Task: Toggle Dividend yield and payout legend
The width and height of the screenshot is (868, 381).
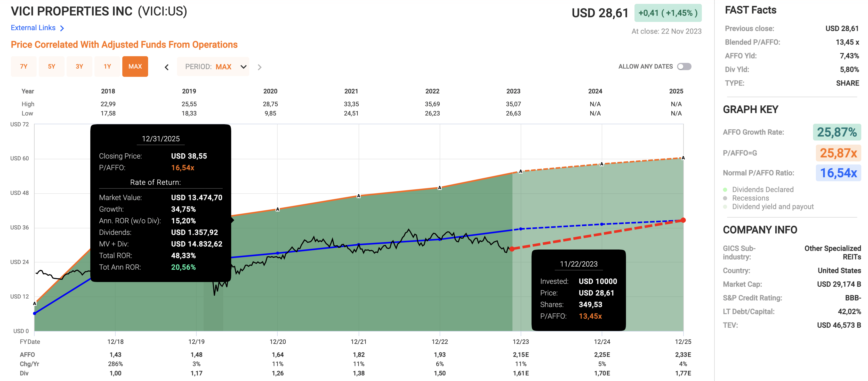Action: (x=773, y=207)
